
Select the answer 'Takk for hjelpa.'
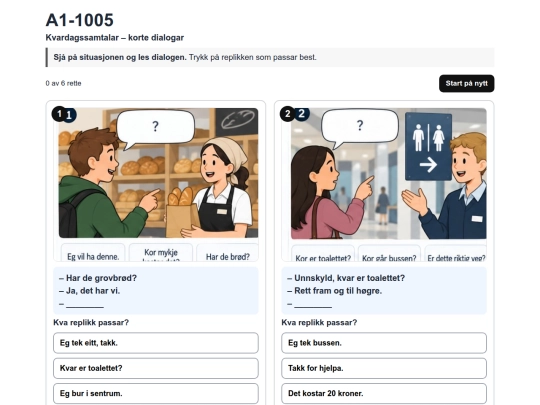[x=384, y=368]
